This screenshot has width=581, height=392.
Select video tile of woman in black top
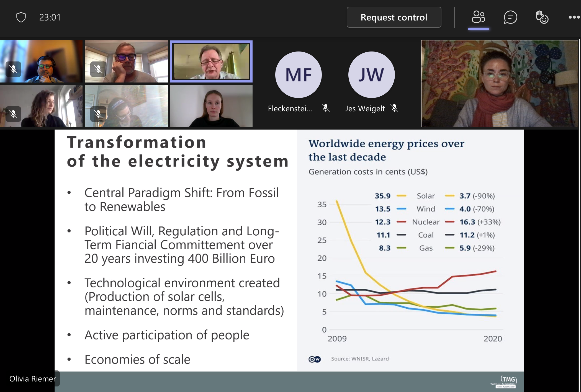coord(211,106)
